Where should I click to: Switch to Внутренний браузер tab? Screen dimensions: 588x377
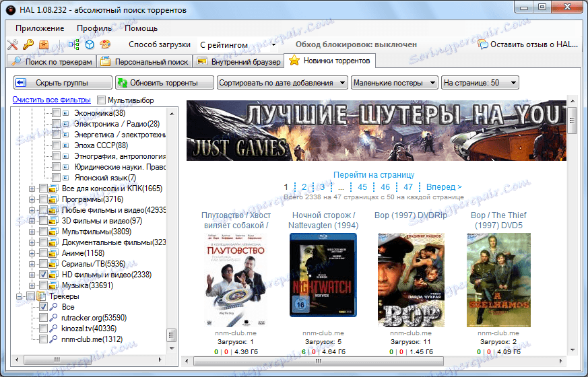(x=238, y=62)
